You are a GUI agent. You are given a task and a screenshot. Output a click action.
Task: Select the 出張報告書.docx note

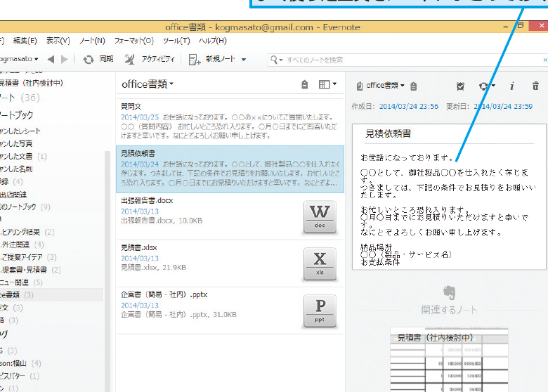(230, 216)
